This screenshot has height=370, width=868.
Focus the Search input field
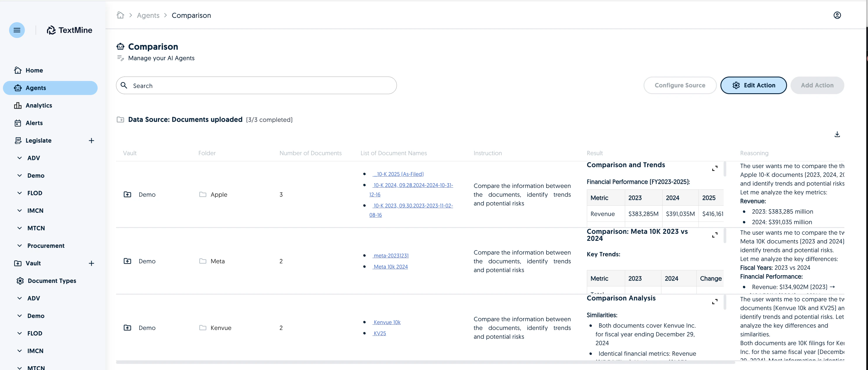click(256, 85)
